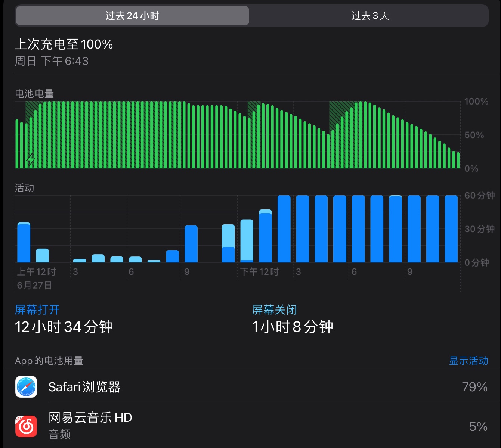Tap the activity bar just after the 9 AM label

click(x=191, y=244)
